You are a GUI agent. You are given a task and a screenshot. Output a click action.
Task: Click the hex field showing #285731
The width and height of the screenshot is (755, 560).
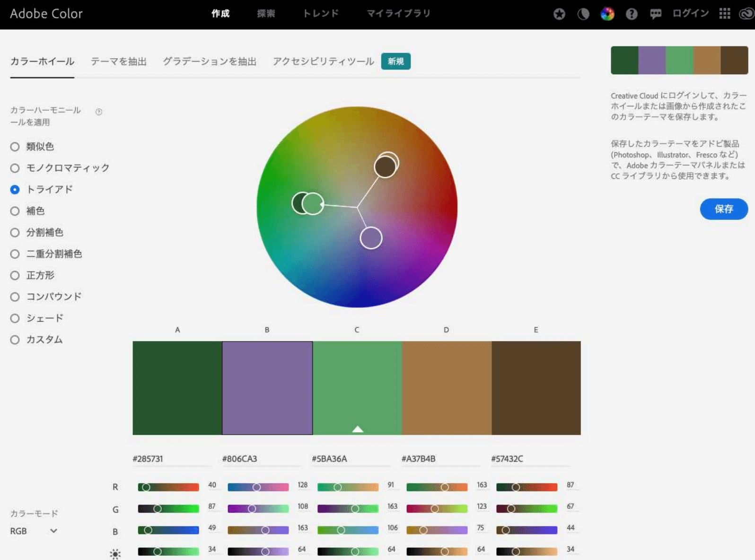[172, 459]
